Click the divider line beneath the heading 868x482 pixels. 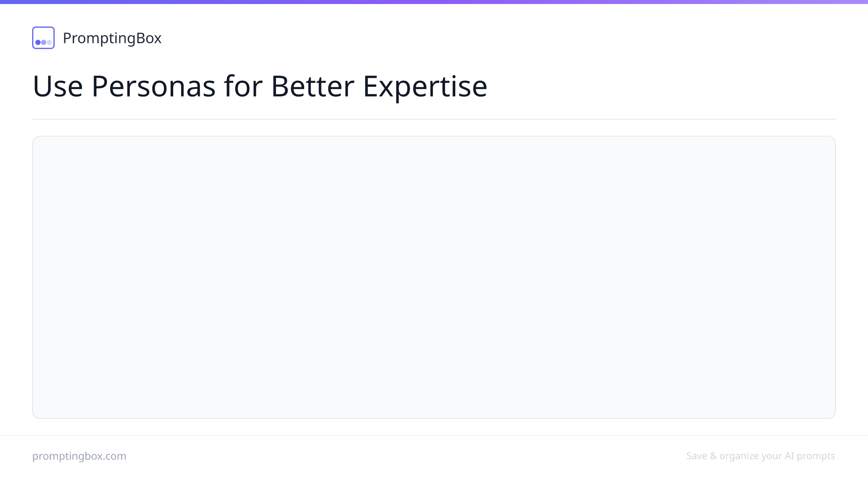(434, 119)
